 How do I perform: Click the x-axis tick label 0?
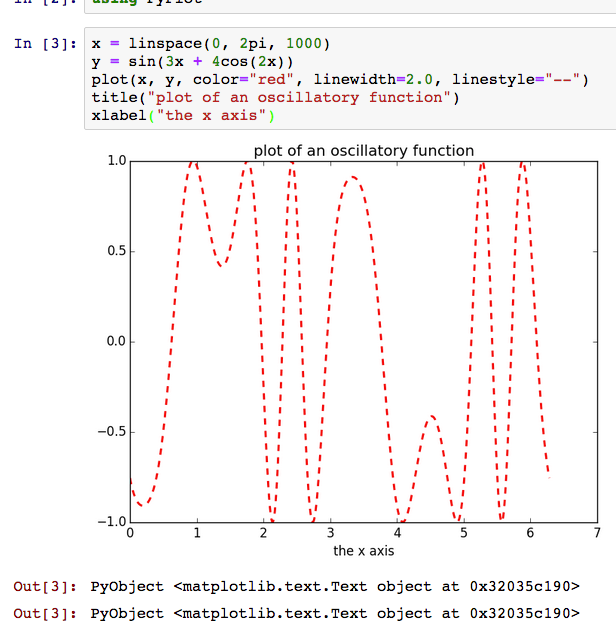130,533
